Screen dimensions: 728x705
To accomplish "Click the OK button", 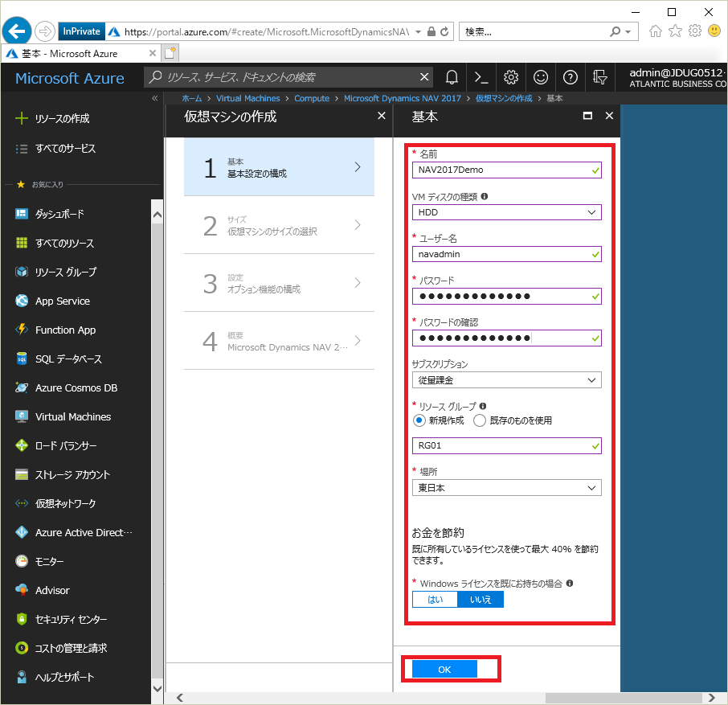I will [x=444, y=670].
